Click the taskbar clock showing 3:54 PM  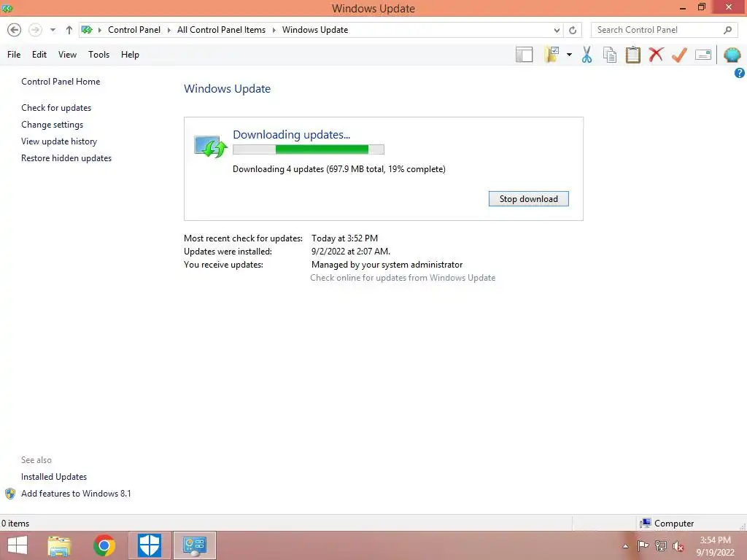pyautogui.click(x=715, y=546)
